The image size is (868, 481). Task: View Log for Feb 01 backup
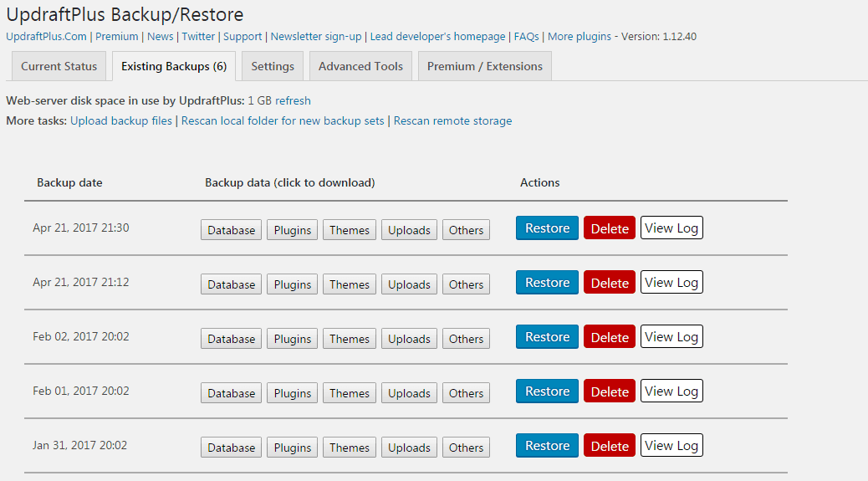(671, 391)
